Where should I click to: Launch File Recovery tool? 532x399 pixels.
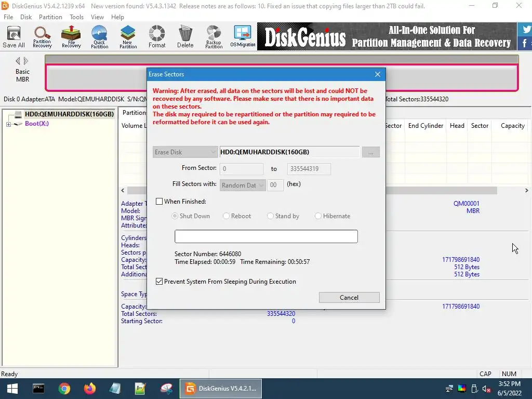coord(71,37)
